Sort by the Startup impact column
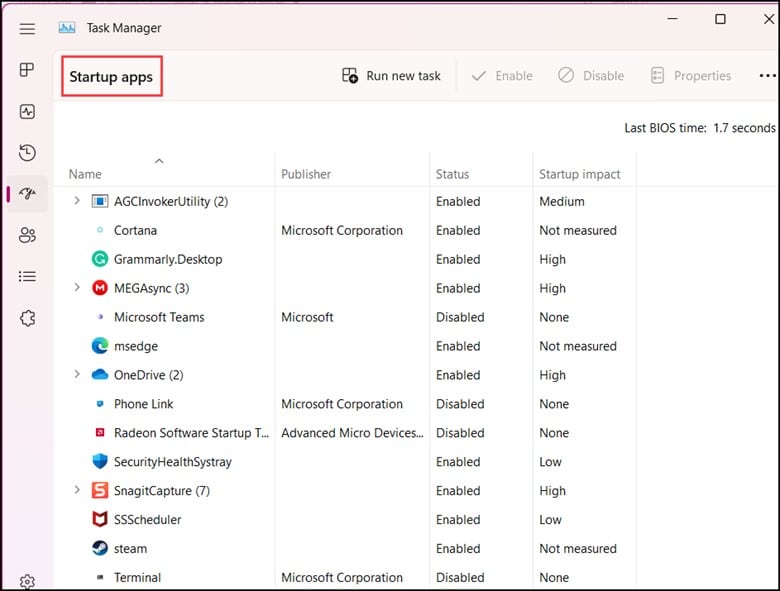 pyautogui.click(x=580, y=174)
